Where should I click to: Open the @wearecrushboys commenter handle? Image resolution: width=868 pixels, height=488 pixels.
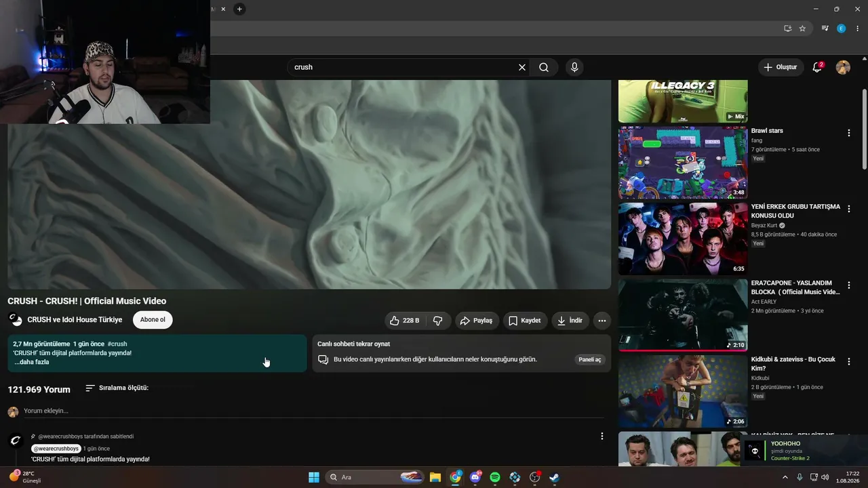click(x=56, y=449)
